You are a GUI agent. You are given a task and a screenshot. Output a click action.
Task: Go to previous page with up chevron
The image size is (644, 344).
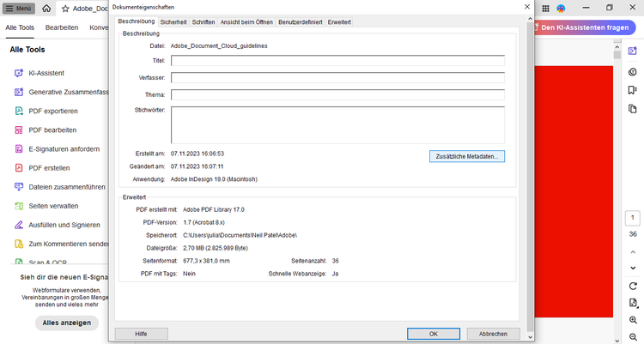pos(633,252)
